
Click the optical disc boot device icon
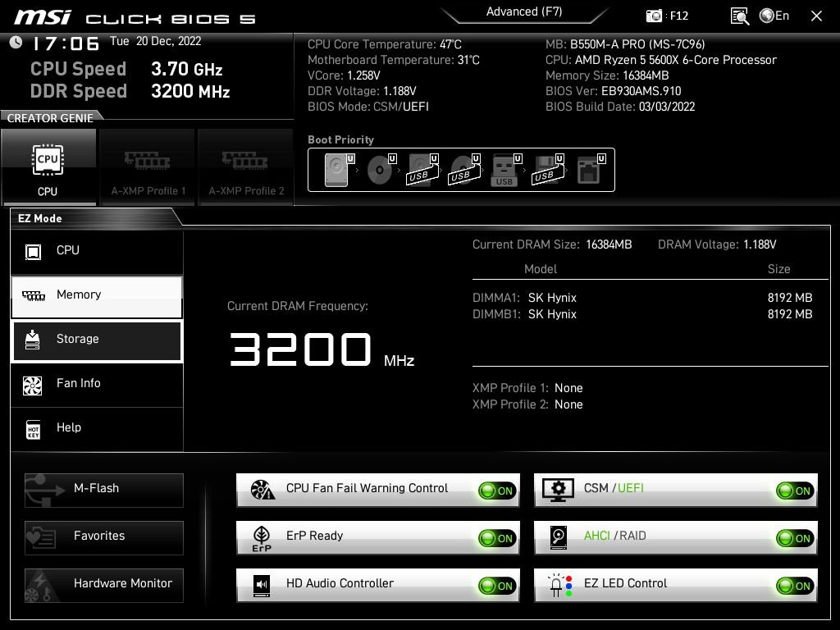(x=381, y=170)
